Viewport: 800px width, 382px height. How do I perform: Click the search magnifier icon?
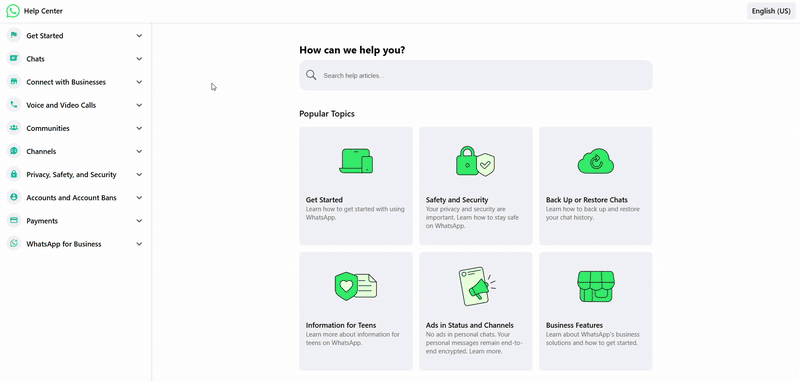[311, 75]
